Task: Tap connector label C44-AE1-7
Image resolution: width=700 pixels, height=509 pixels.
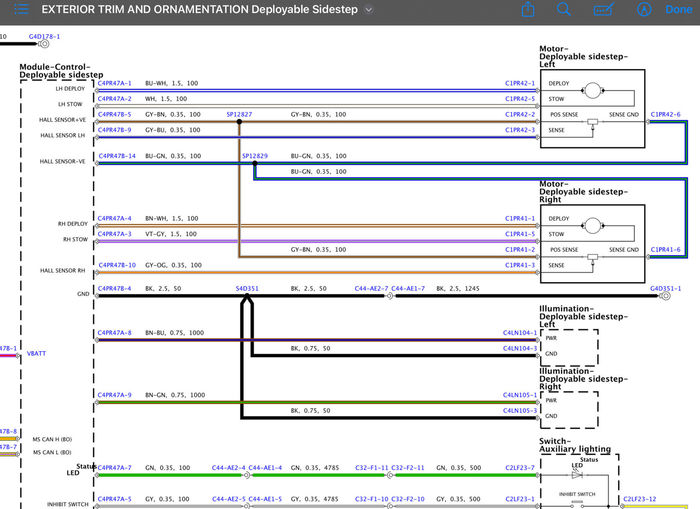Action: click(408, 288)
